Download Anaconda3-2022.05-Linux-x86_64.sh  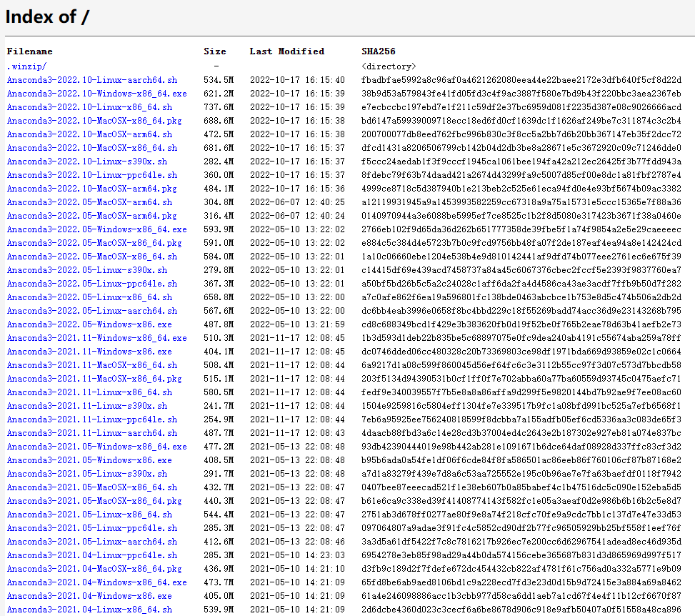(89, 297)
